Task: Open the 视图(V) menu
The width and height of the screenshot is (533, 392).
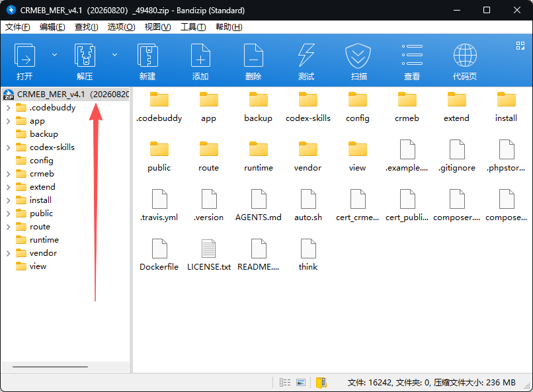Action: [x=158, y=27]
